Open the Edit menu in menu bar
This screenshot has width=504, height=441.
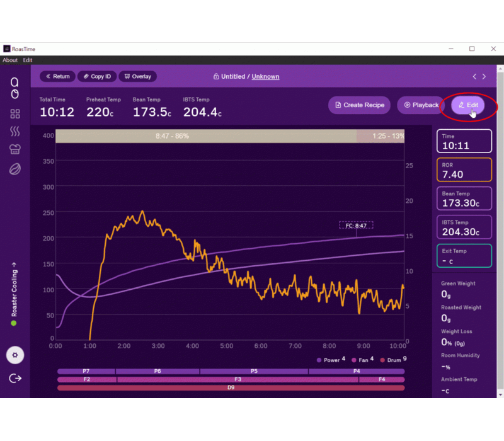pyautogui.click(x=28, y=60)
